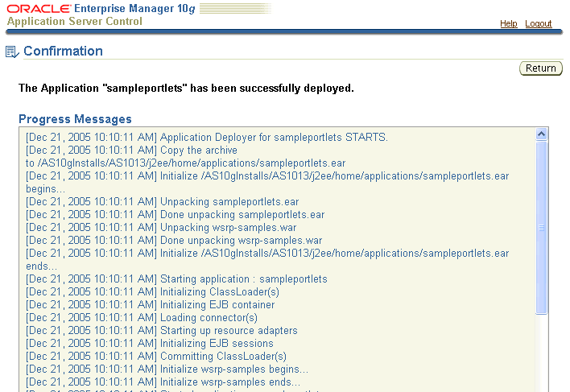The image size is (570, 392).
Task: Click the 'Initializing EJB sessions' line
Action: pos(150,344)
